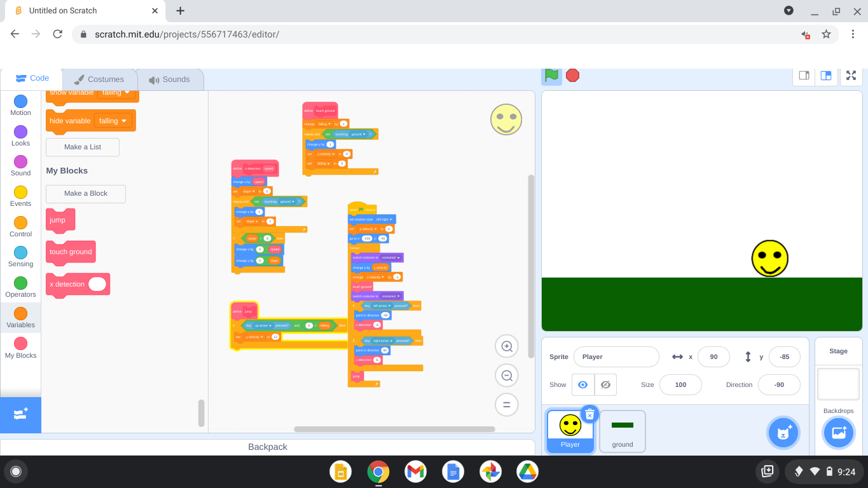This screenshot has width=868, height=488.
Task: Zoom in on the code workspace
Action: pos(506,346)
